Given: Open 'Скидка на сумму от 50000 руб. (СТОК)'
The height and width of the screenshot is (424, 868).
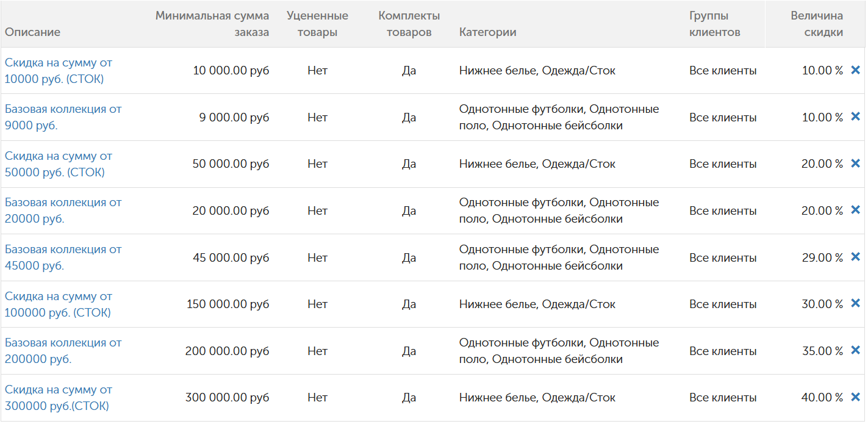Looking at the screenshot, I should click(x=59, y=164).
